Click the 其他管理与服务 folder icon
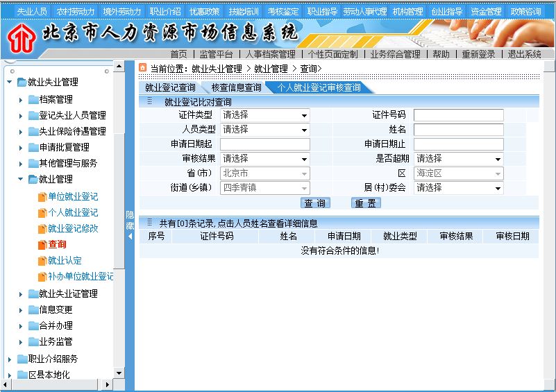The image size is (556, 392). pos(33,164)
